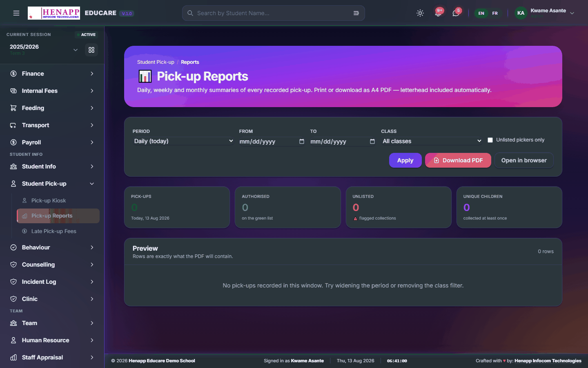The height and width of the screenshot is (368, 588).
Task: Click the '0 rows' preview count
Action: tap(546, 251)
